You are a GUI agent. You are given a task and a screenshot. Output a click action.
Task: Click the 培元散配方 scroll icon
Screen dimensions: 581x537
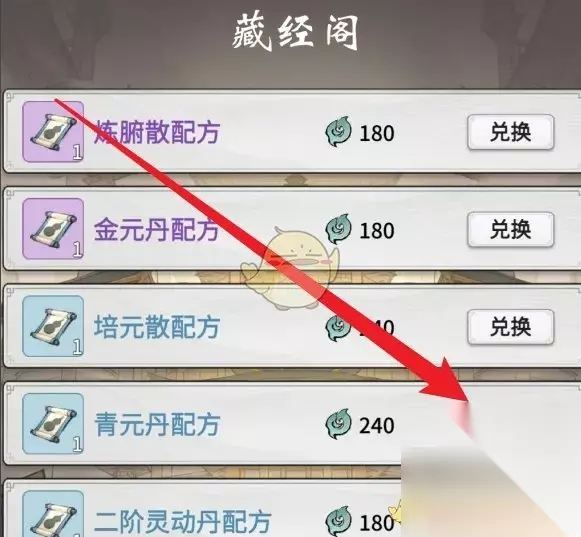(53, 326)
